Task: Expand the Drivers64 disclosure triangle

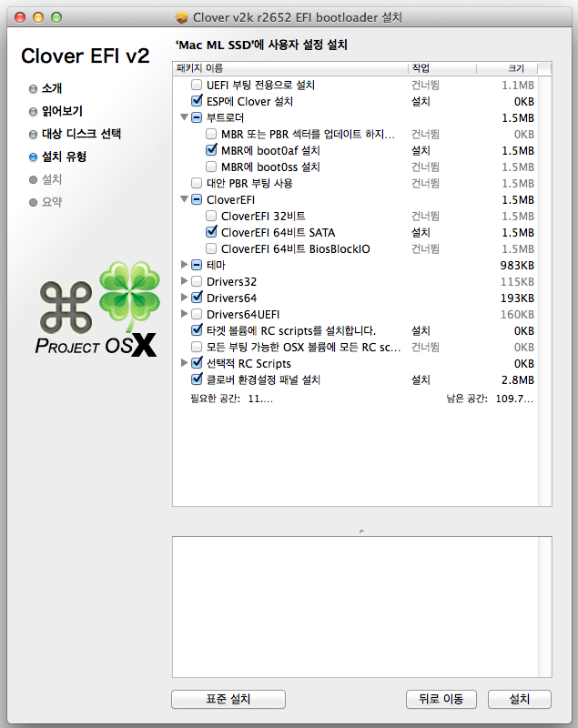Action: pyautogui.click(x=184, y=298)
